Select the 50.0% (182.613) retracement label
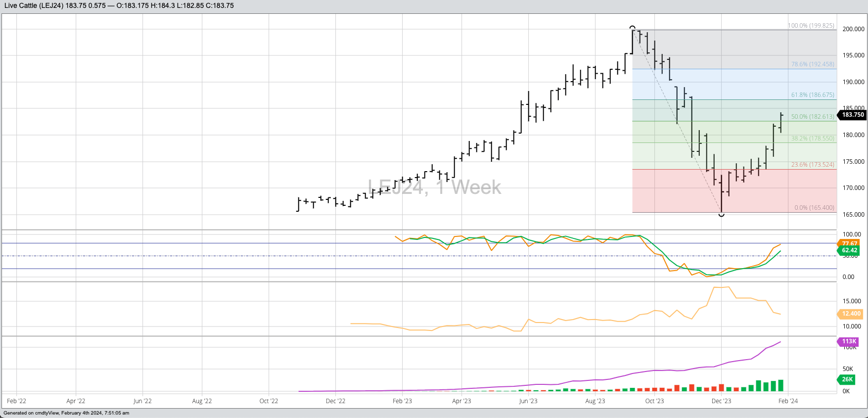Screen dimensions: 868x418 coord(813,117)
